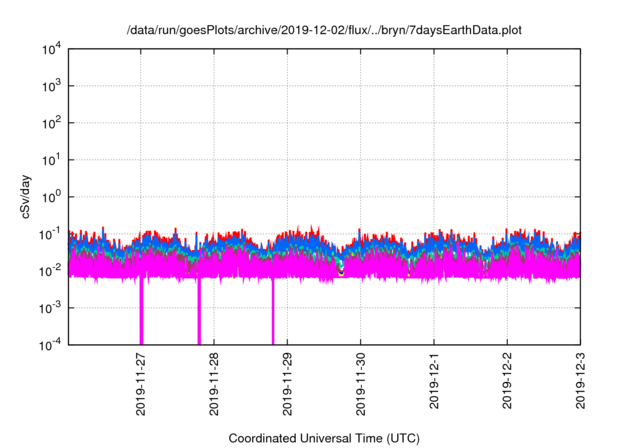The height and width of the screenshot is (448, 640).
Task: Click the 10^4 y-axis tick label
Action: pyautogui.click(x=52, y=49)
